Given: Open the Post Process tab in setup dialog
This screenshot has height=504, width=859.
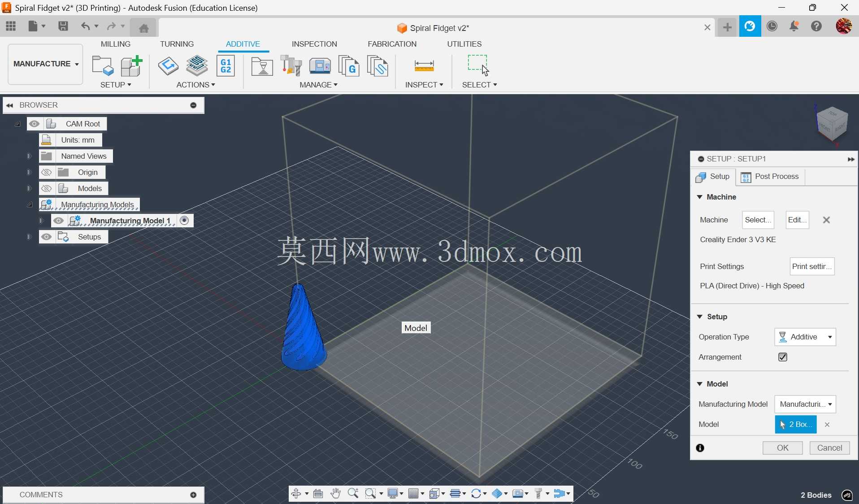Looking at the screenshot, I should point(770,177).
